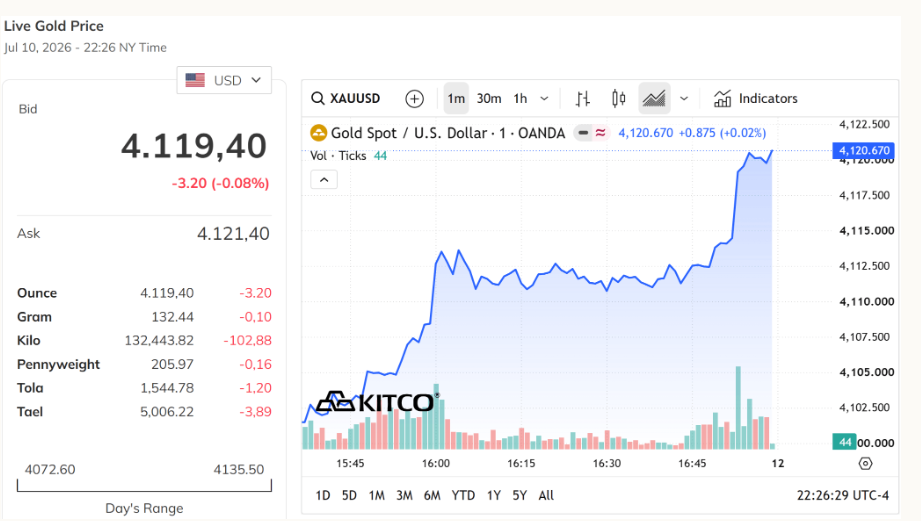This screenshot has width=921, height=521.
Task: Click the Kitco logo on the chart
Action: [x=377, y=402]
